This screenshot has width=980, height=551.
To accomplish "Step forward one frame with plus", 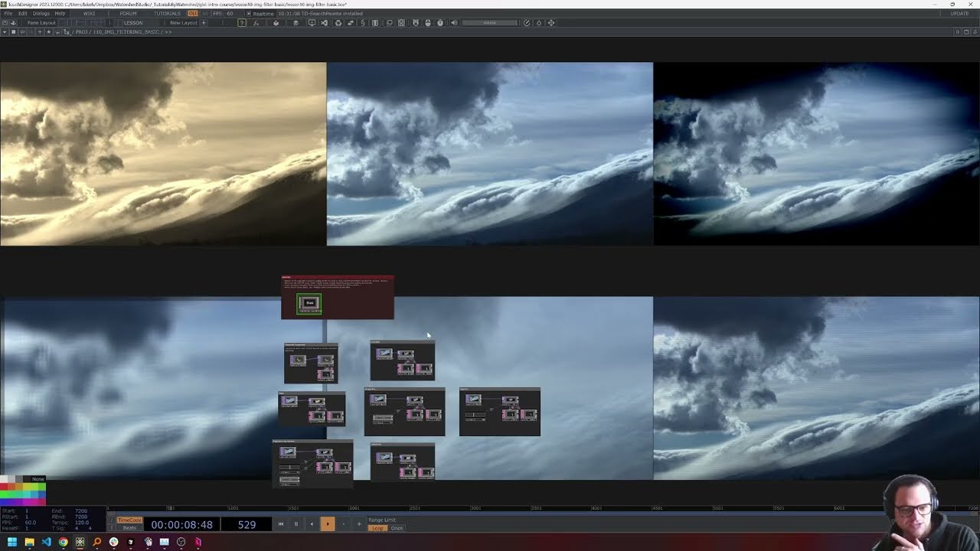I will [359, 524].
